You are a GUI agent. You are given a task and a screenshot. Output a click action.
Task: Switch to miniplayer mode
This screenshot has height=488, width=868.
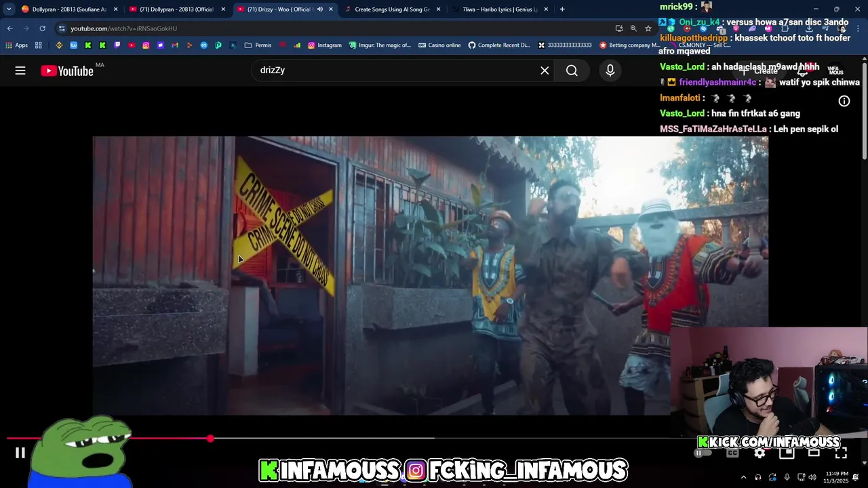[787, 453]
